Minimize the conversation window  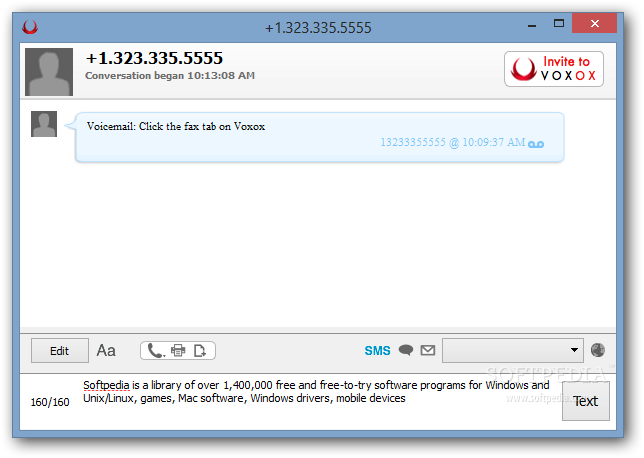tap(532, 25)
